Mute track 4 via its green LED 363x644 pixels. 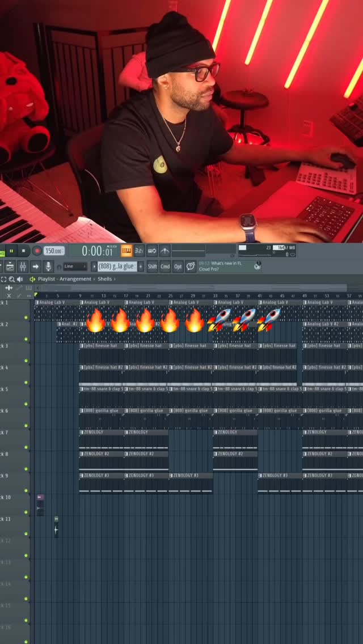[x=26, y=382]
